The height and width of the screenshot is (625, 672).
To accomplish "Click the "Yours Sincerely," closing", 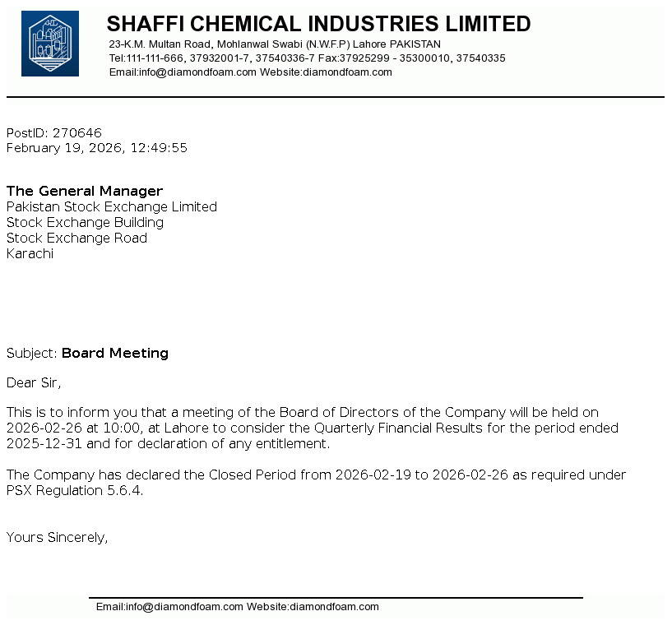I will click(x=58, y=537).
